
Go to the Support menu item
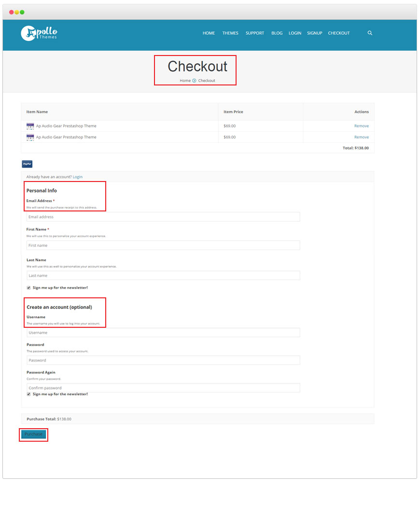point(255,33)
